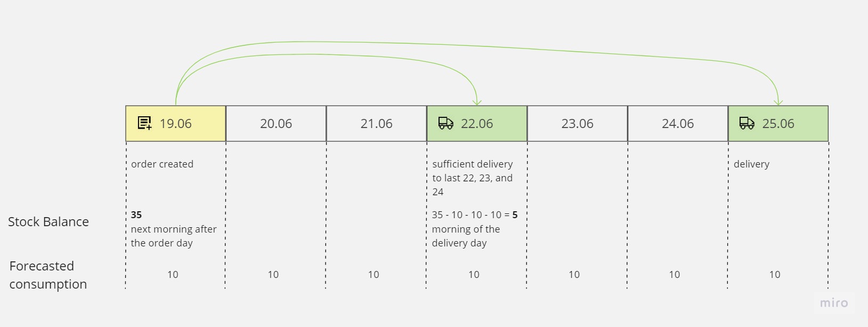Click the green 25.06 date text
Screen dimensions: 868x327
778,124
